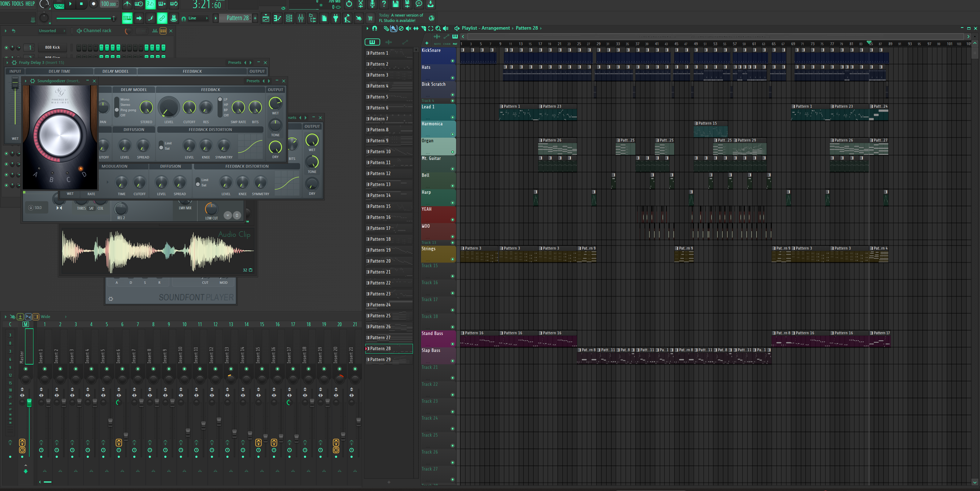
Task: Toggle the link multi-controller chain icon
Action: 162,18
